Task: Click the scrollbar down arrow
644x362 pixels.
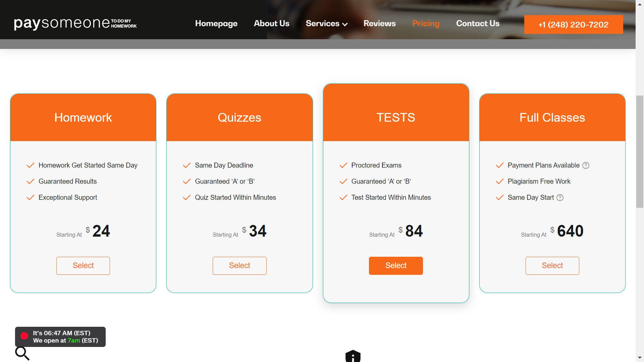Action: [x=640, y=358]
